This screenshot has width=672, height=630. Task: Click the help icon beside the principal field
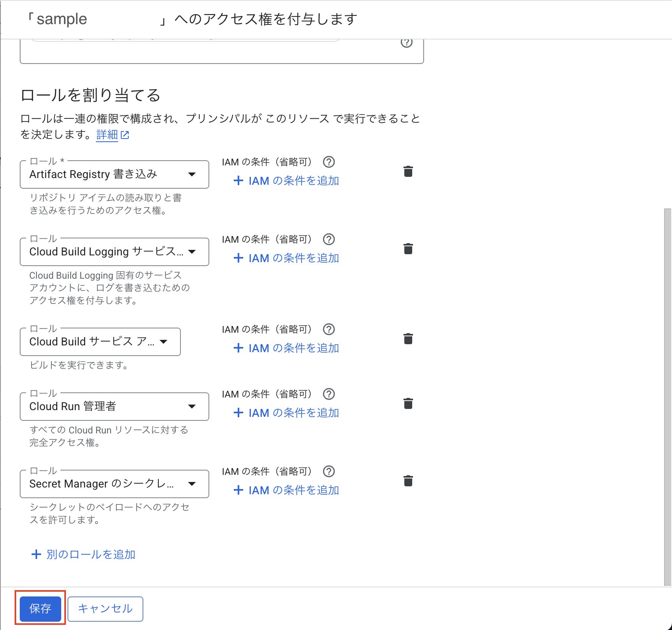coord(406,43)
